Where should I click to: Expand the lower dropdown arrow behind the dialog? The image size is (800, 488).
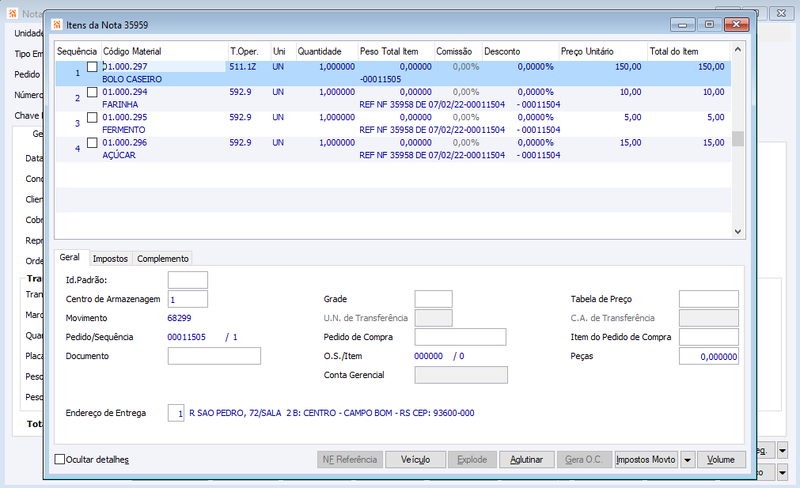pos(782,472)
